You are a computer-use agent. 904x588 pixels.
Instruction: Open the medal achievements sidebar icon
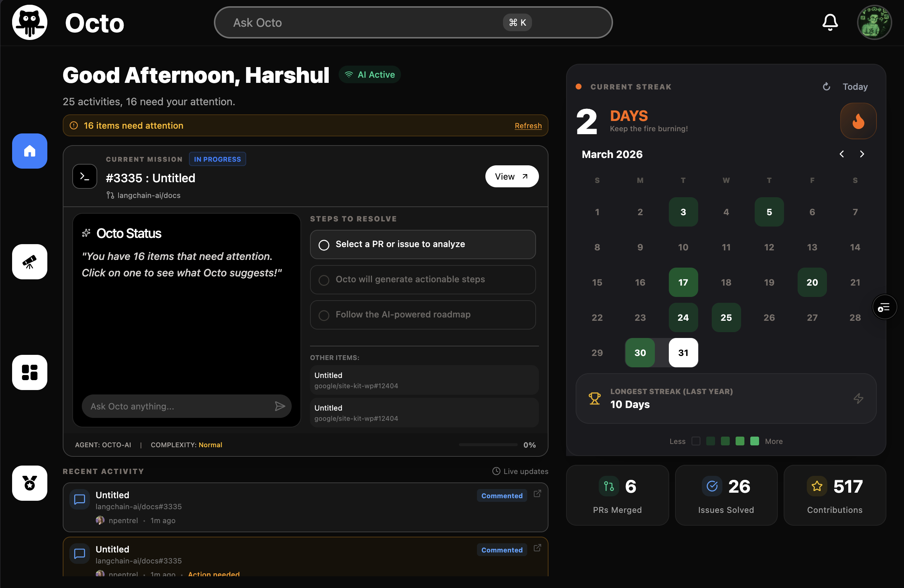coord(30,483)
